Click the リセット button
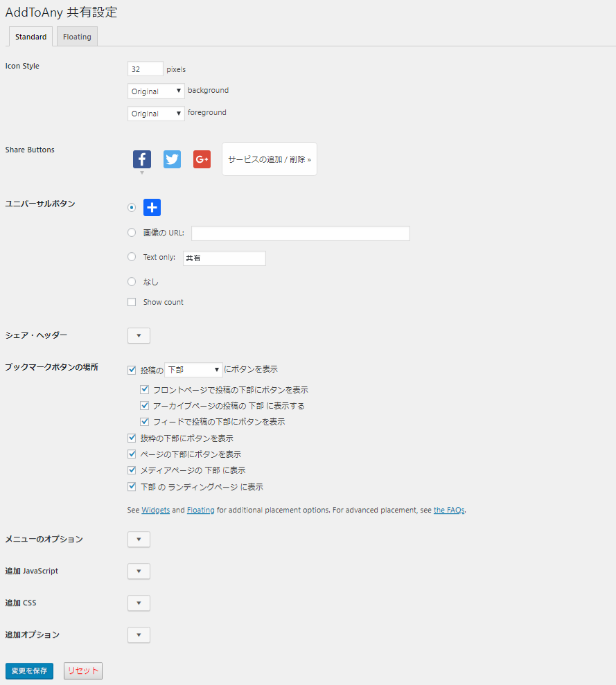Viewport: 616px width, 685px height. (83, 670)
